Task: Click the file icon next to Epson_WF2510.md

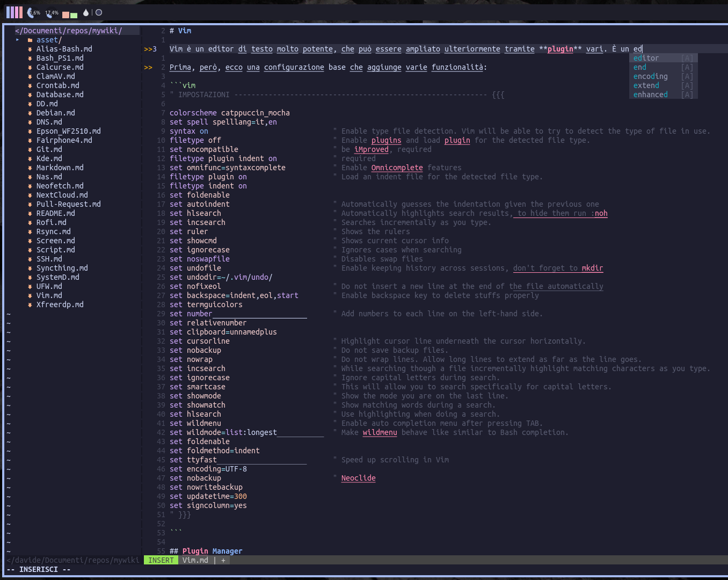Action: pos(30,131)
